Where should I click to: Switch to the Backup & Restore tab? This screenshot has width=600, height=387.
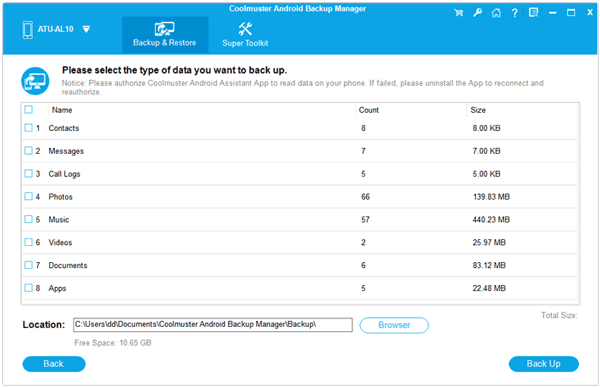coord(165,35)
